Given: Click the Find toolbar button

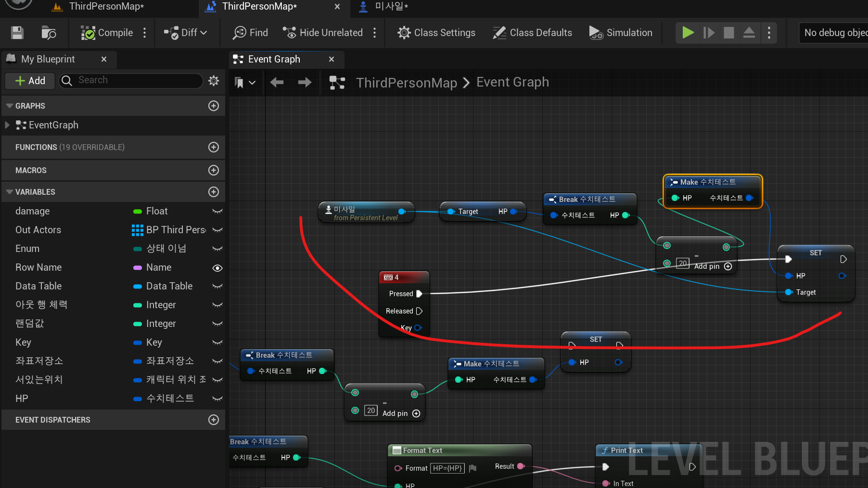Looking at the screenshot, I should click(250, 33).
